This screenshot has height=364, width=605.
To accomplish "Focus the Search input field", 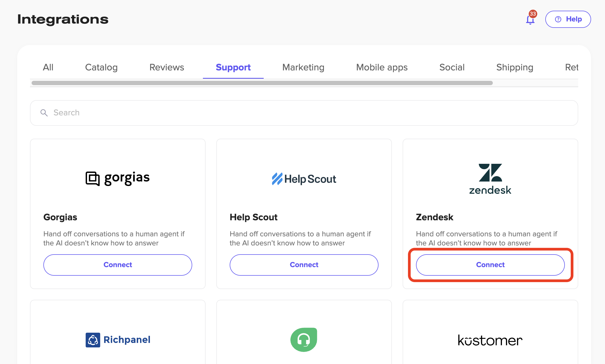I will (304, 113).
